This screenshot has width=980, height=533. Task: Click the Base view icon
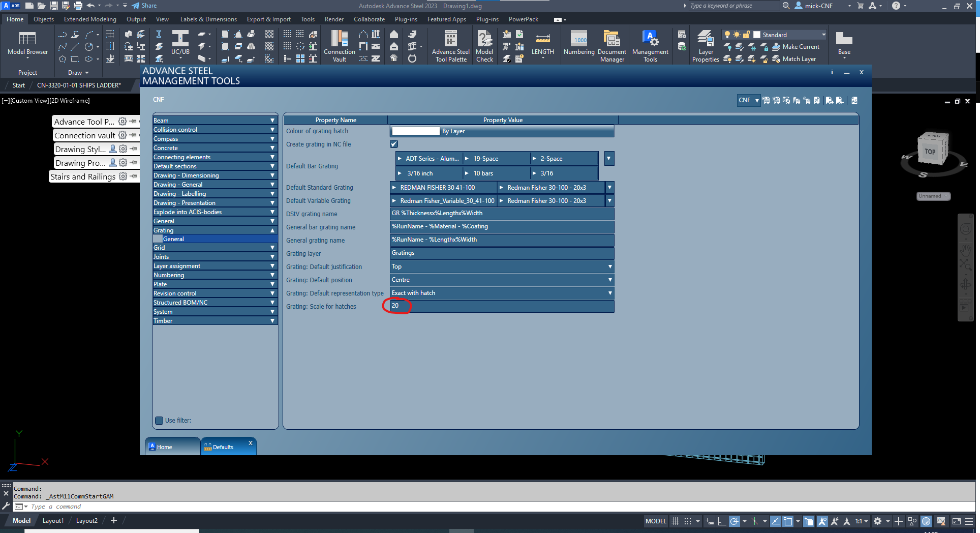pyautogui.click(x=844, y=44)
